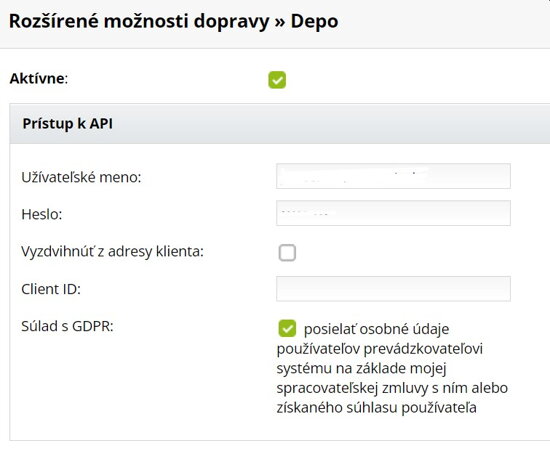Enable the Vyzdvihnúť z adresy klienta checkbox
This screenshot has height=459, width=550.
287,253
